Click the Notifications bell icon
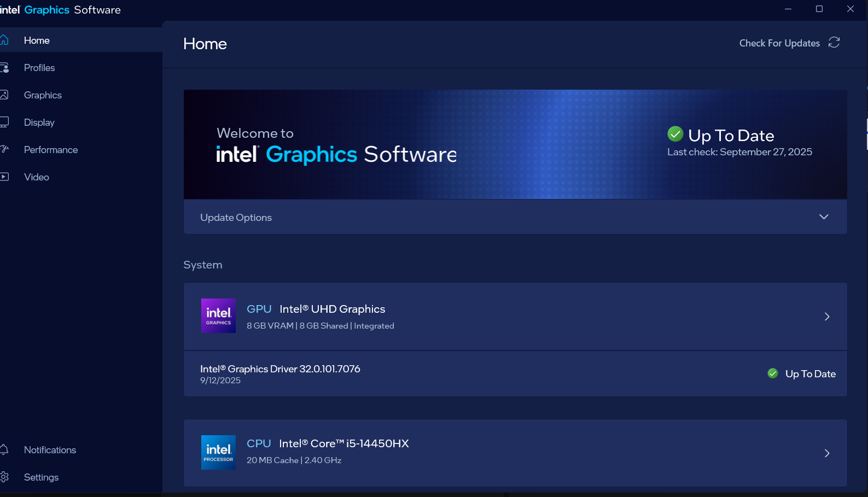 pyautogui.click(x=4, y=449)
